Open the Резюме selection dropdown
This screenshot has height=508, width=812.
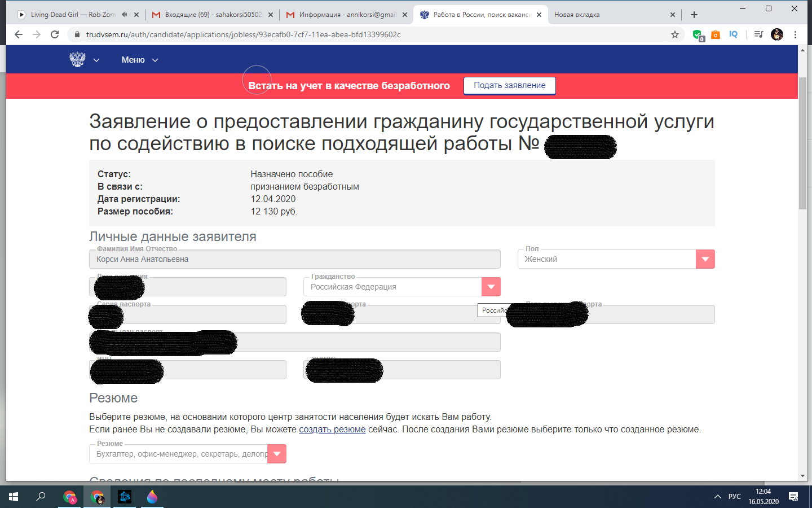coord(276,454)
